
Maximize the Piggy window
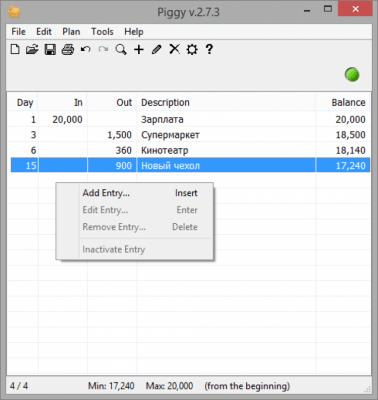coord(328,9)
